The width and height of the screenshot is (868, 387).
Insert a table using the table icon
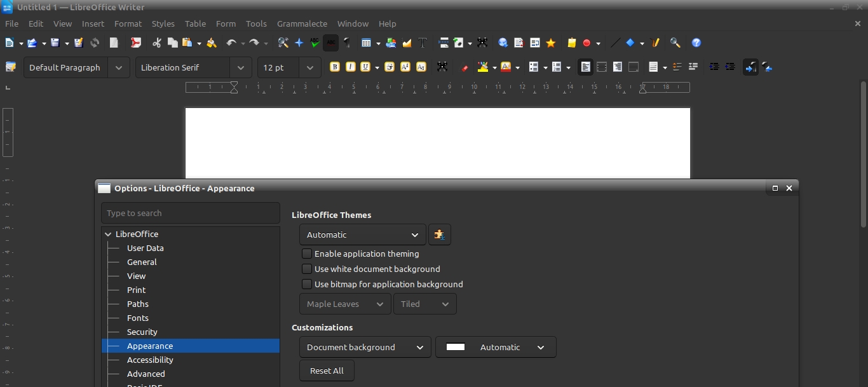(367, 43)
